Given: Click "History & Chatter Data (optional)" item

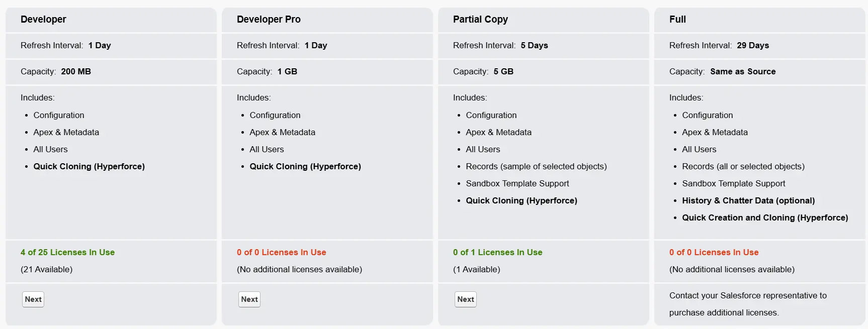Looking at the screenshot, I should tap(748, 200).
